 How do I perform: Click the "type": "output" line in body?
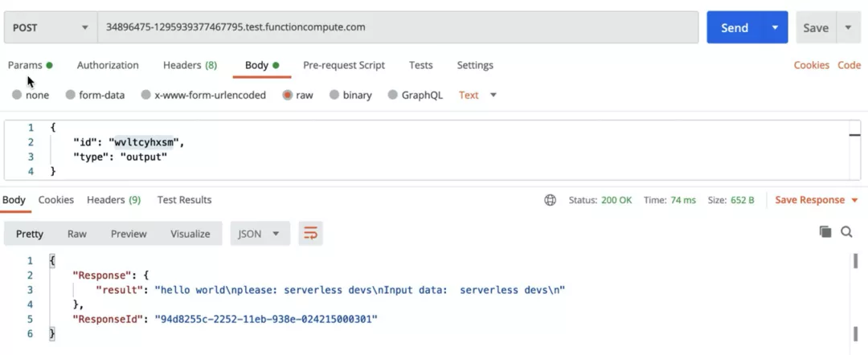(x=120, y=157)
